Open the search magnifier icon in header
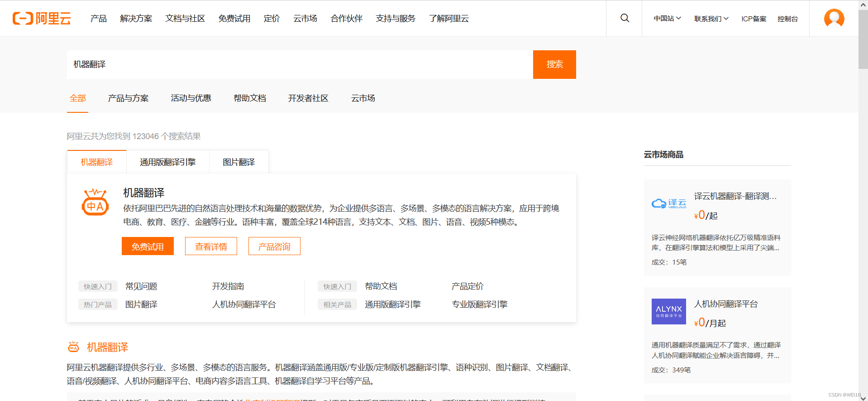 (625, 18)
